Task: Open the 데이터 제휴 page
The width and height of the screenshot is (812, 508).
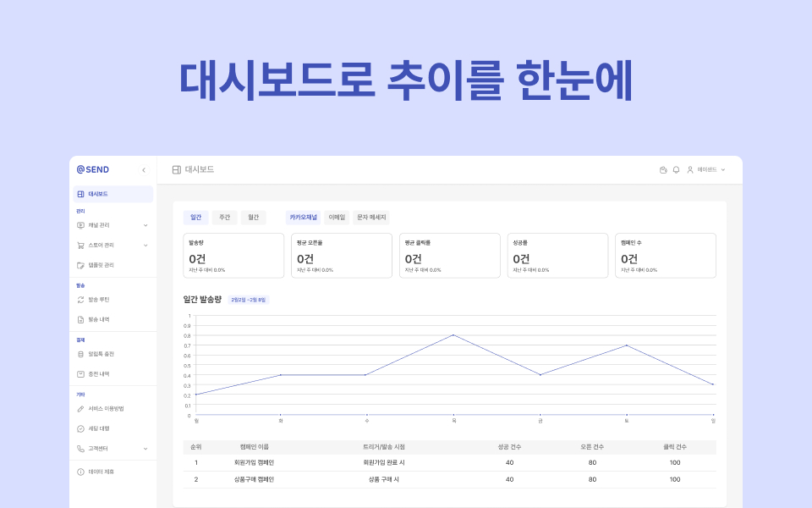Action: [x=107, y=471]
